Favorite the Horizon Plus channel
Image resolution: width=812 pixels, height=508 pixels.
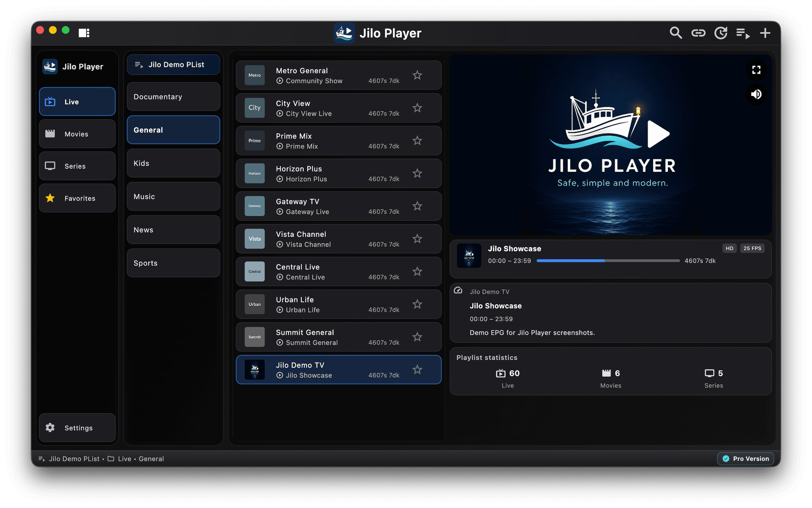(417, 173)
